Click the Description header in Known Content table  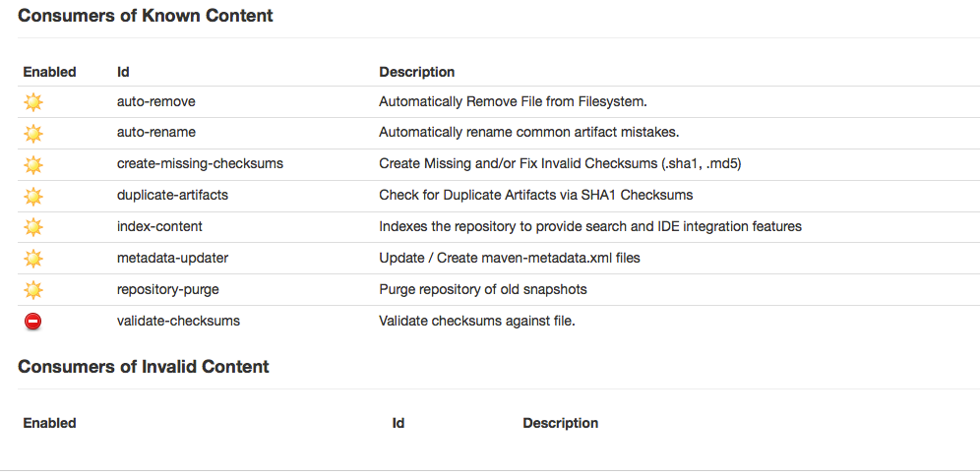tap(417, 72)
